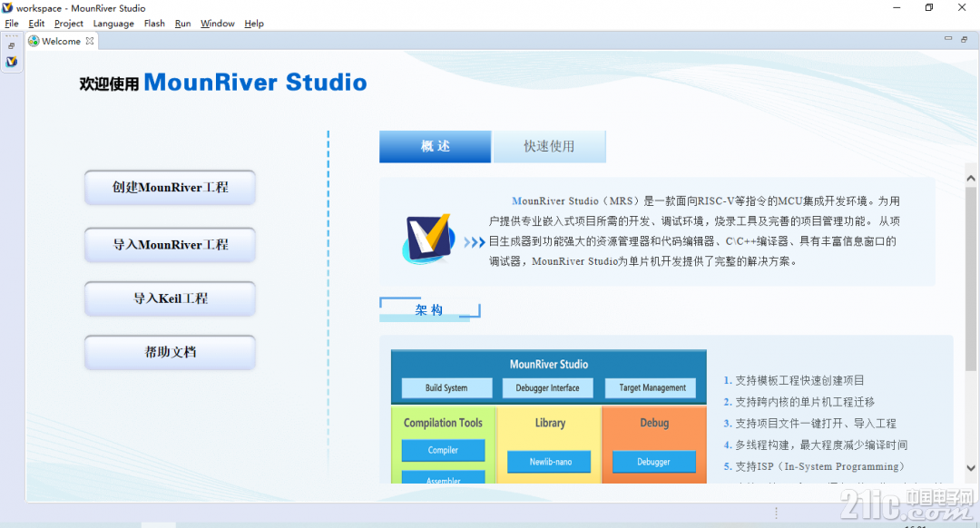
Task: Select the Welcome tab
Action: click(62, 41)
